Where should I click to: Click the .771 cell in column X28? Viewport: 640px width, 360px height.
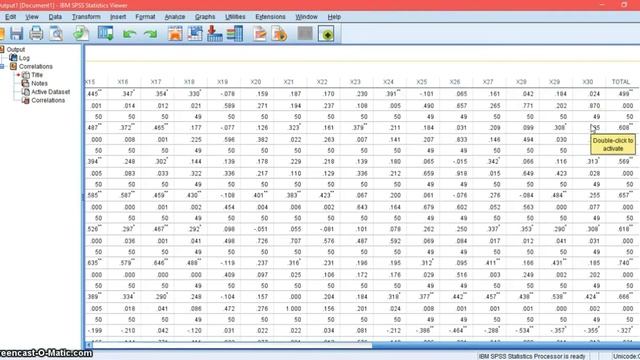pyautogui.click(x=528, y=106)
